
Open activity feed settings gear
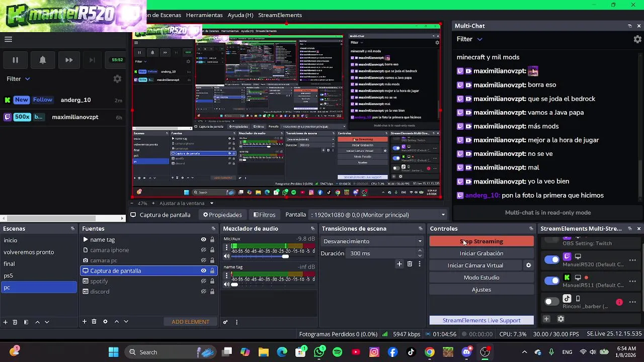click(x=117, y=79)
